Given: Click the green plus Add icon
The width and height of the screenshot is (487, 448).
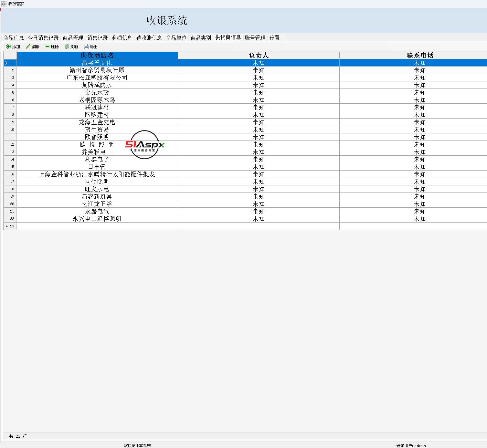Looking at the screenshot, I should pos(9,47).
